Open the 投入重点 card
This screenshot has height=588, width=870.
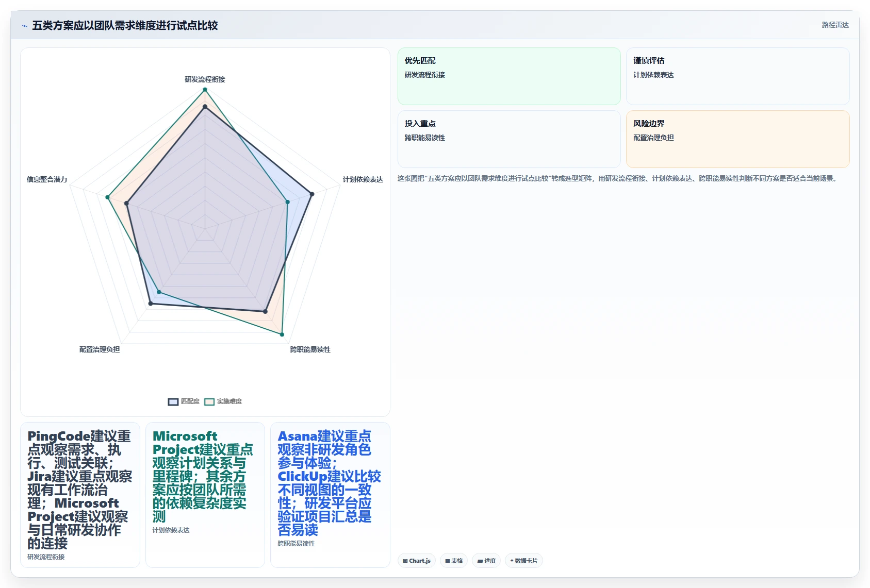(509, 139)
